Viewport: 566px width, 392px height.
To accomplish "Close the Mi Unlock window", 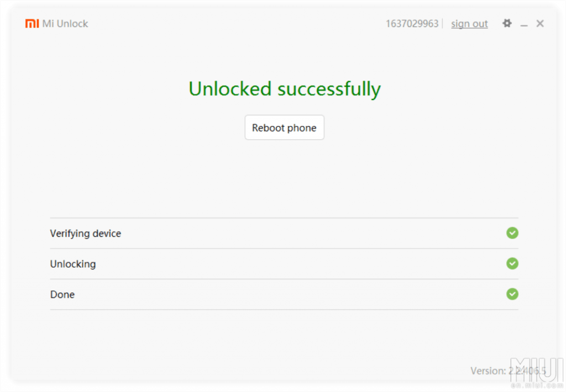I will [x=540, y=23].
